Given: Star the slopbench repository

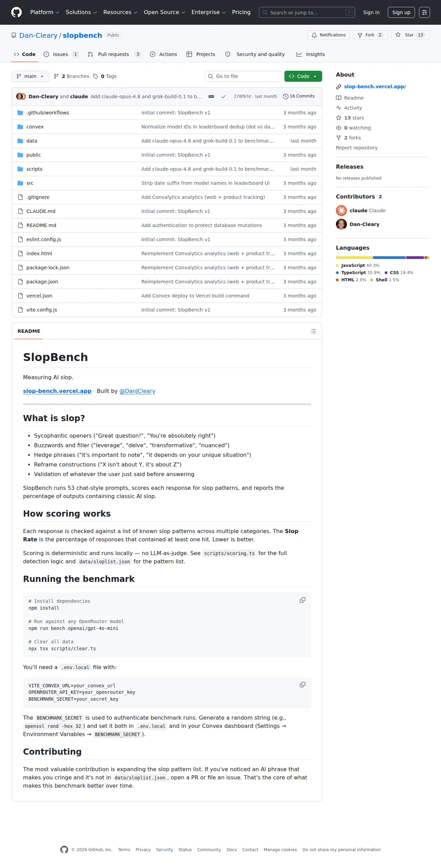Looking at the screenshot, I should point(410,35).
